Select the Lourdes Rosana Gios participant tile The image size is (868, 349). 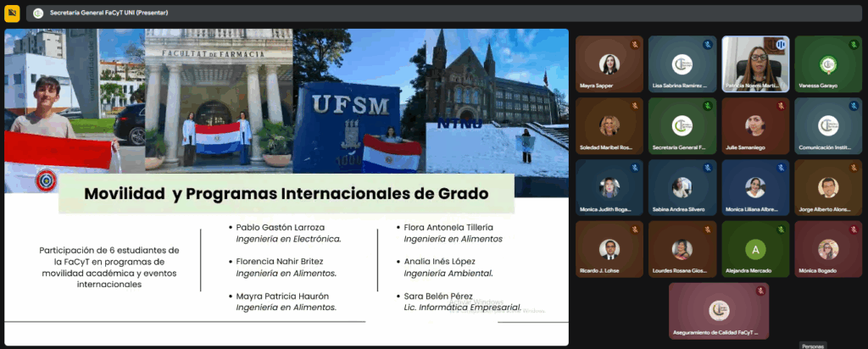coord(682,249)
